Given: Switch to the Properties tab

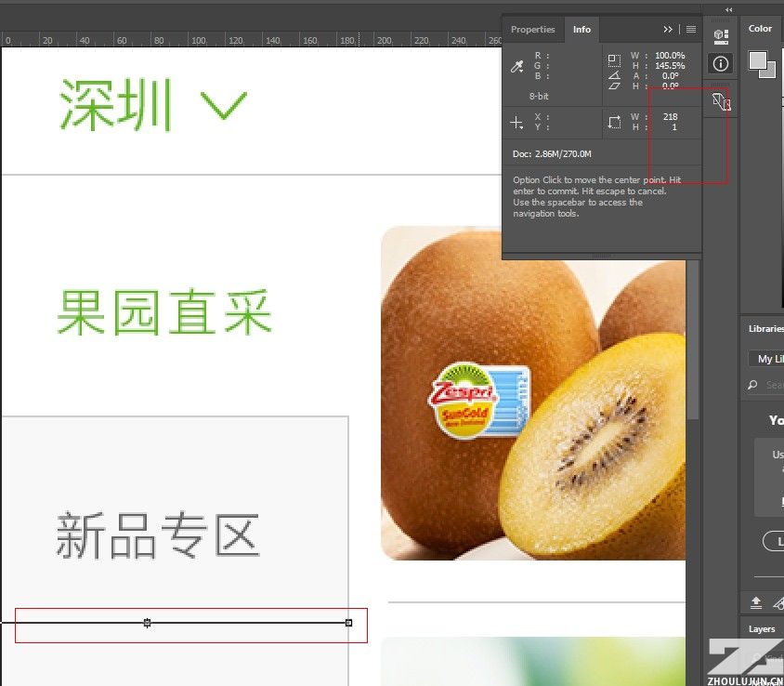Looking at the screenshot, I should (x=532, y=30).
